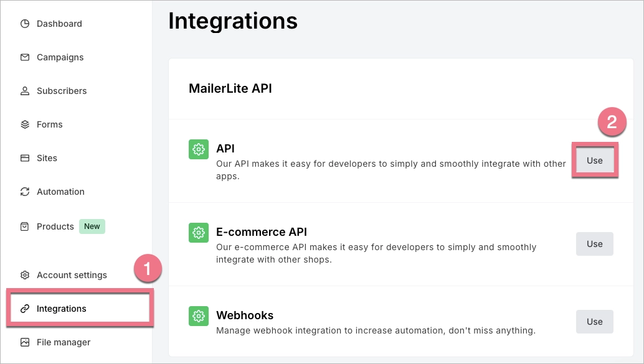
Task: Select the Campaigns envelope icon
Action: pyautogui.click(x=24, y=57)
